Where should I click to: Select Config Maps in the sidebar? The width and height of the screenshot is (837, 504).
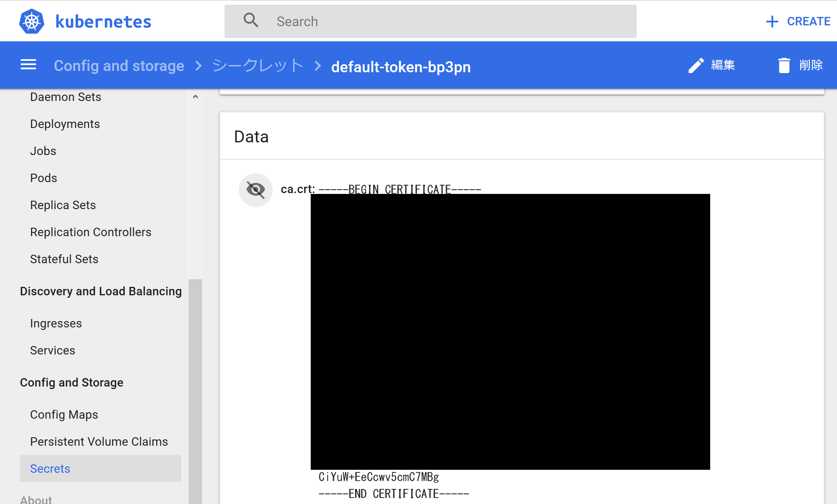[64, 414]
